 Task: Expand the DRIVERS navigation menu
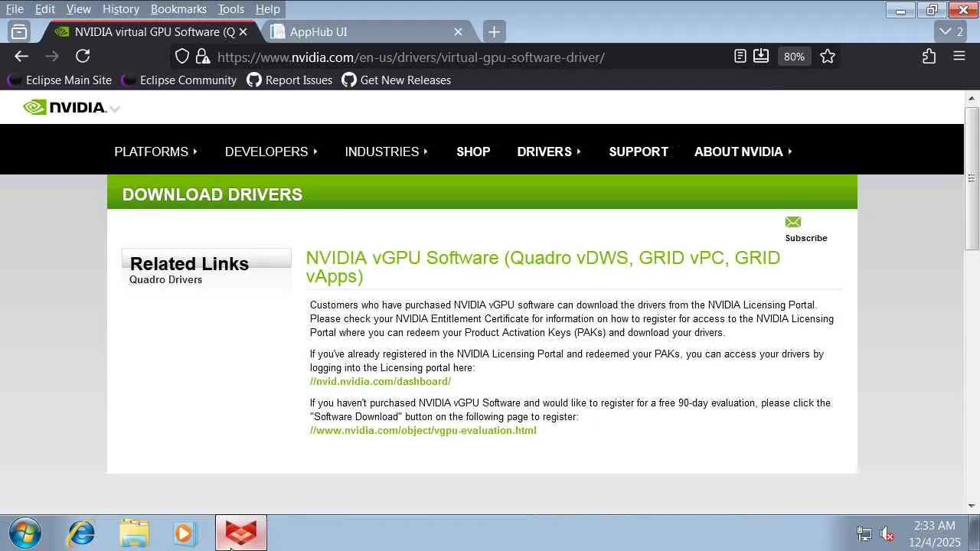pos(549,152)
